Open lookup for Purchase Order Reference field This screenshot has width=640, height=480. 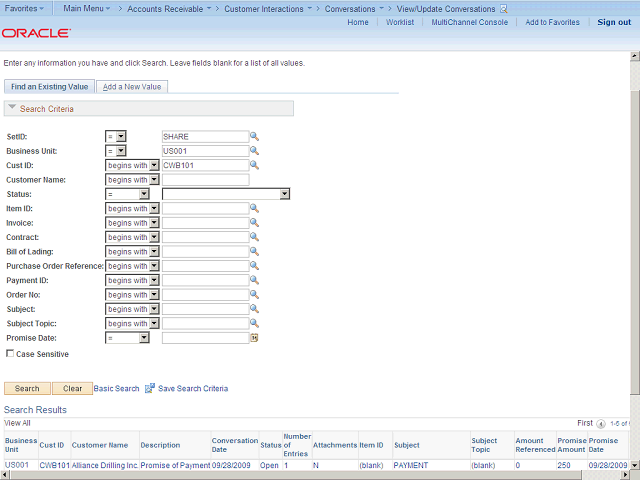pos(254,266)
